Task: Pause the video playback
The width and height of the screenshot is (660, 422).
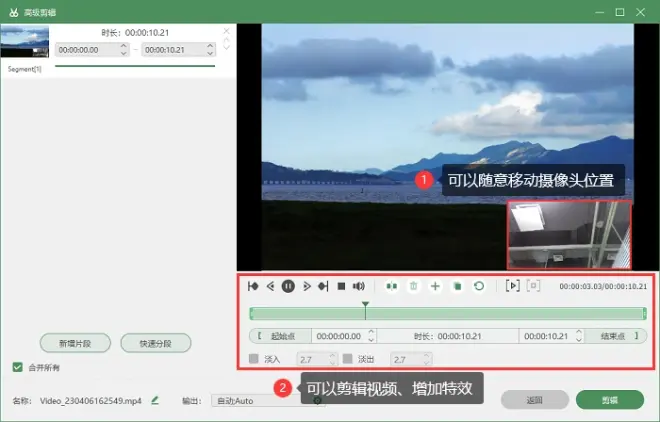Action: (x=288, y=286)
